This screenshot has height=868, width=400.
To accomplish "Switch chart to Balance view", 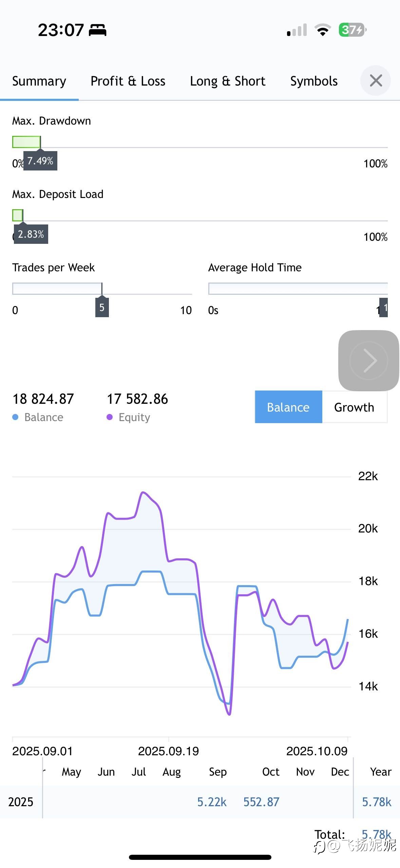I will click(288, 407).
